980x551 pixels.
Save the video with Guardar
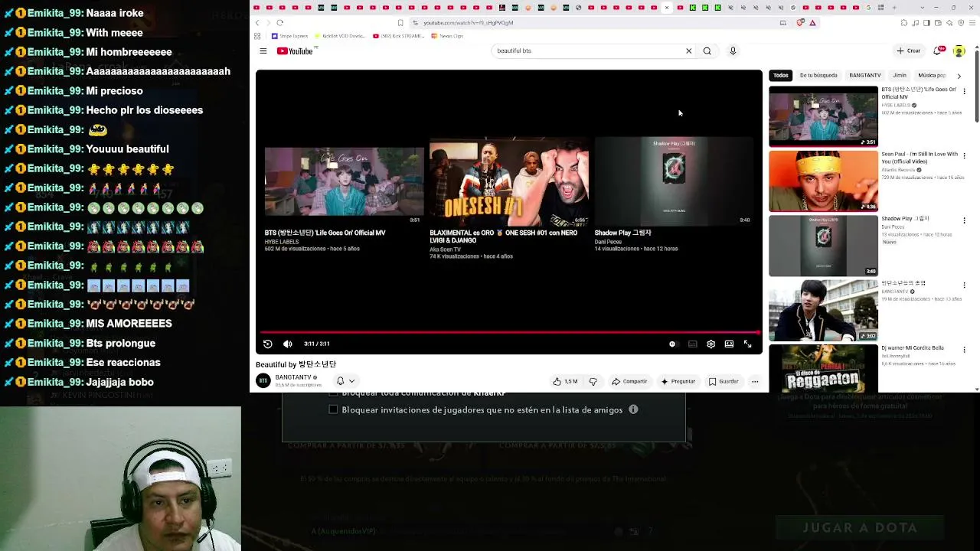coord(724,381)
